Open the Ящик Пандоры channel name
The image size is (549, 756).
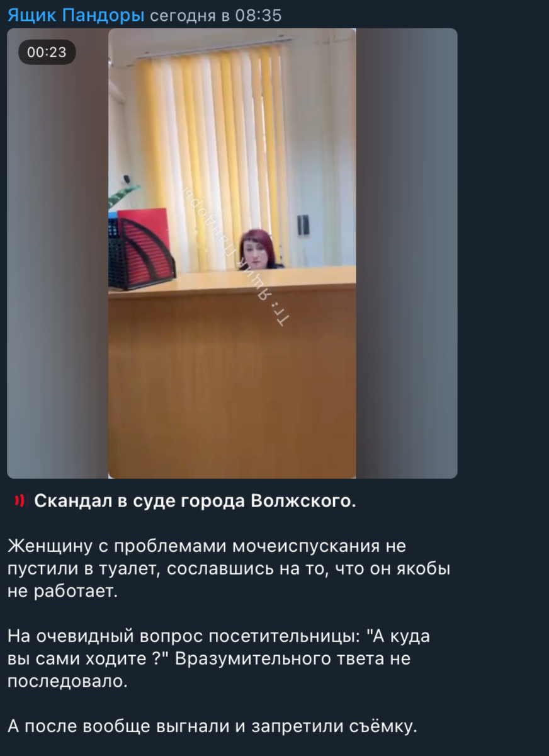click(76, 14)
